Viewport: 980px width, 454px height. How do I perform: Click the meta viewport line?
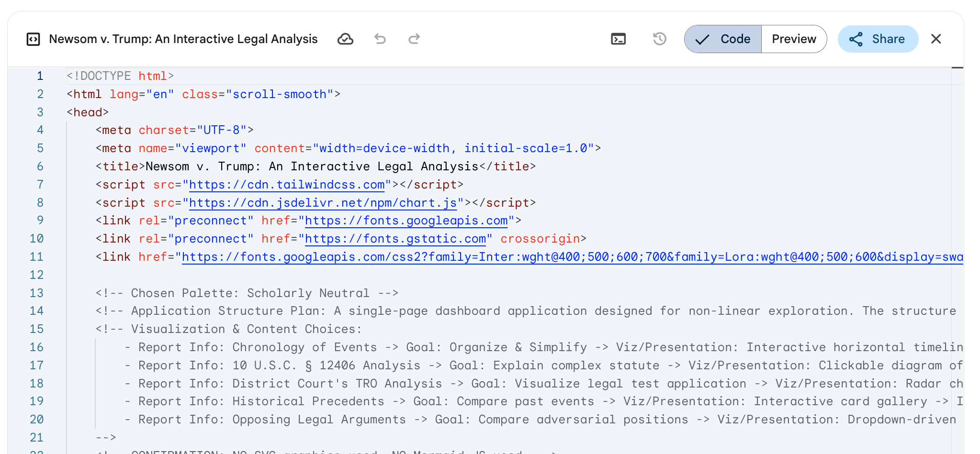click(348, 148)
